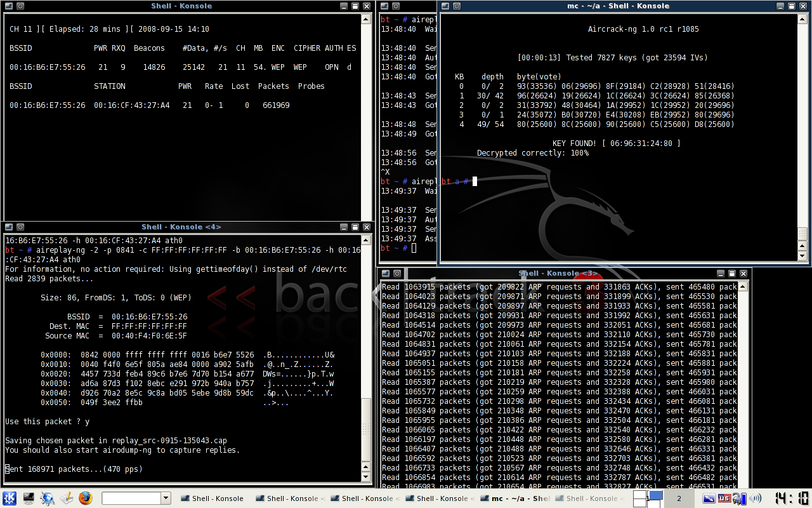Screen dimensions: 812x508
Task: Click the Aircrack-ng 1.0 rc1 r1085 heading
Action: pos(643,29)
